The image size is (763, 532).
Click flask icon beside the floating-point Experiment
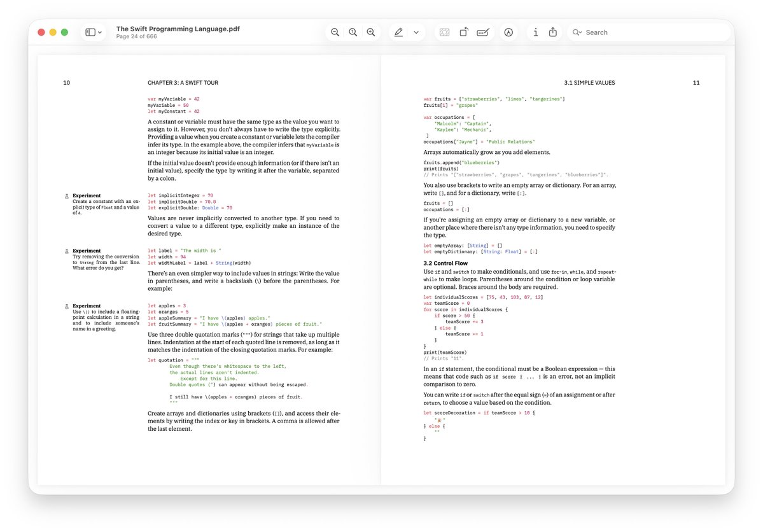[67, 306]
